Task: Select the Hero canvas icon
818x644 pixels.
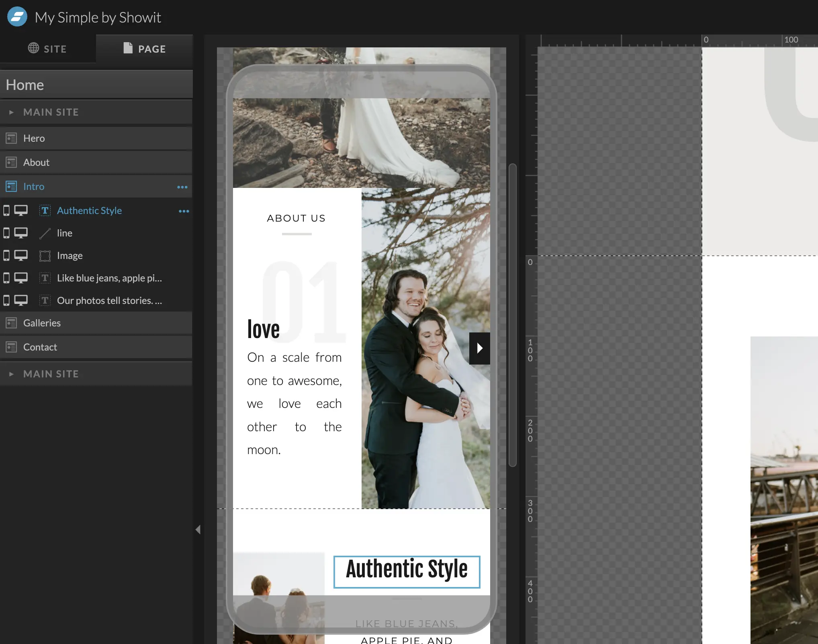Action: click(x=10, y=138)
